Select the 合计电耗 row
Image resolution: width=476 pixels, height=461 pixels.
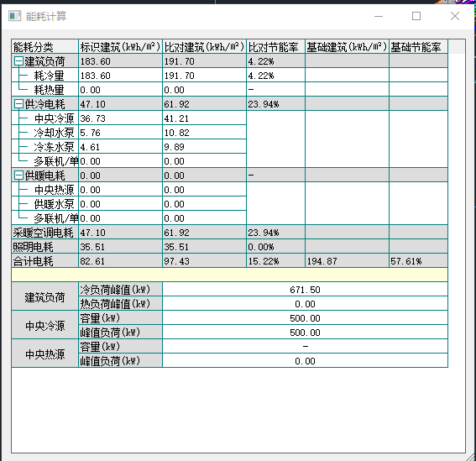229,261
